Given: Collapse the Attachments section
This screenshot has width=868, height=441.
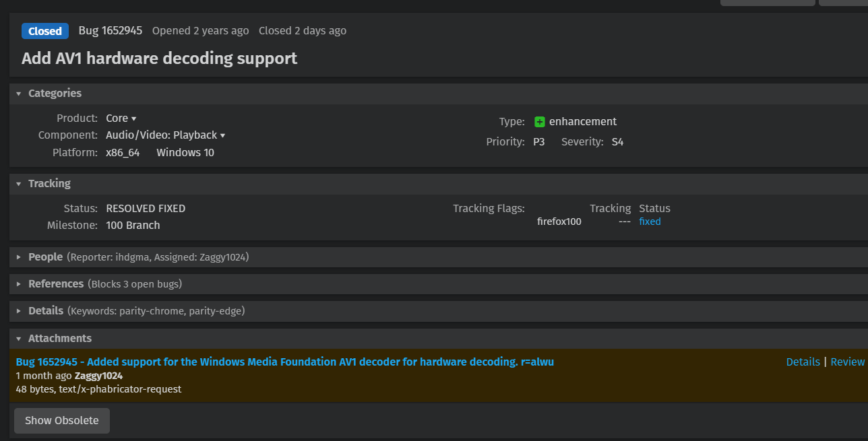Looking at the screenshot, I should click(x=19, y=339).
